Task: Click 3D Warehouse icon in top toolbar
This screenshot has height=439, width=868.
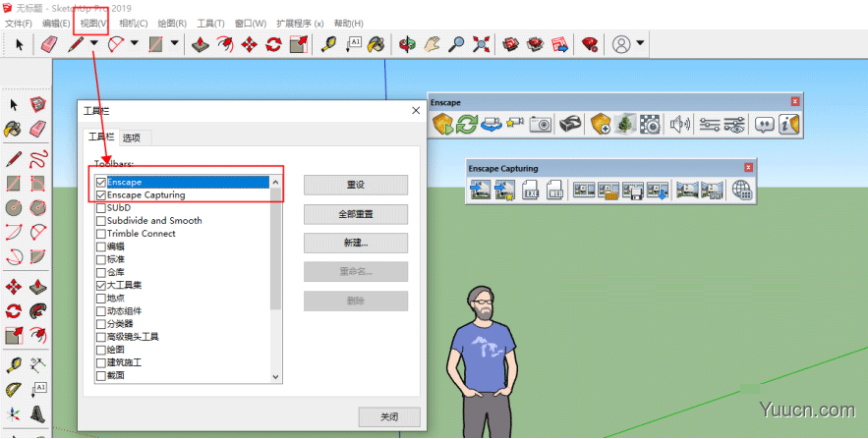Action: (510, 44)
